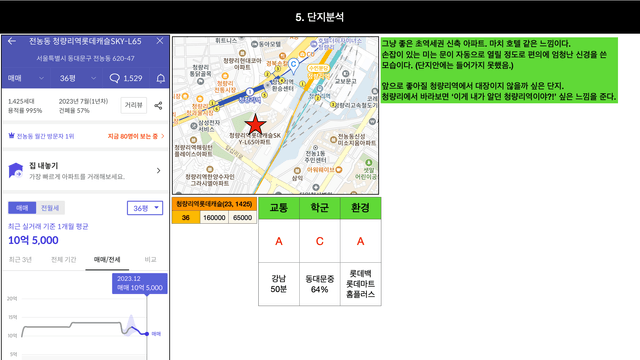Click the 2023.12 data point on chart

point(147,334)
